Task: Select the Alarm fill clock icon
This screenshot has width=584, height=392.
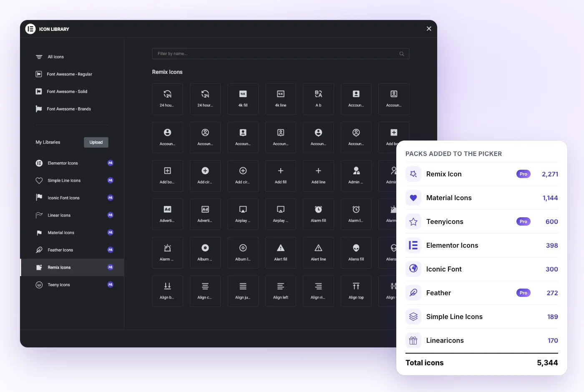Action: [318, 214]
